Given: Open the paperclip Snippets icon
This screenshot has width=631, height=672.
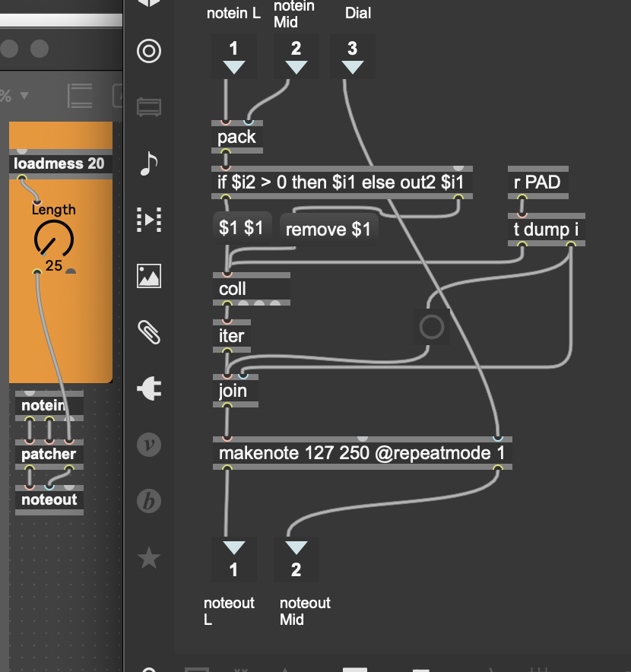Looking at the screenshot, I should [149, 332].
